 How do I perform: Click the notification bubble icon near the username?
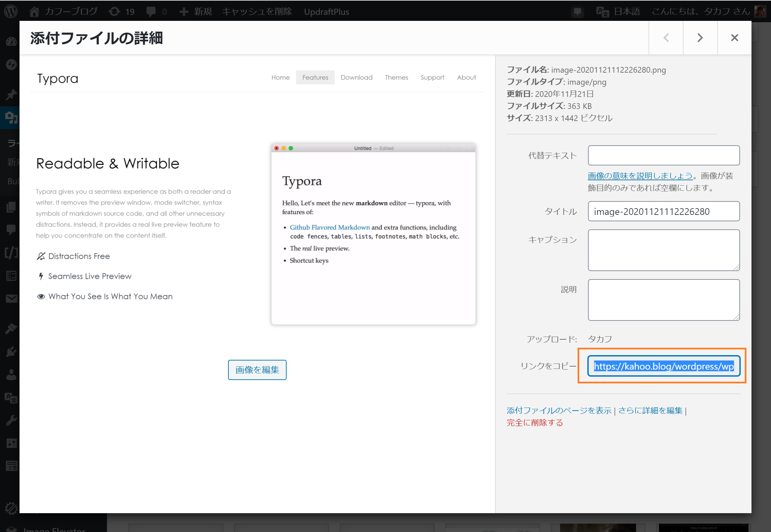coord(578,11)
